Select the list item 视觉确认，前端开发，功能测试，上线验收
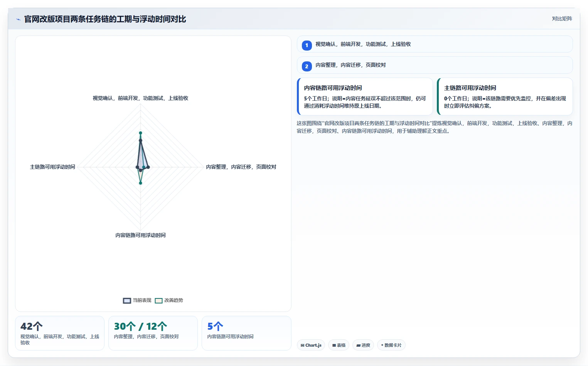This screenshot has width=588, height=366. click(435, 44)
